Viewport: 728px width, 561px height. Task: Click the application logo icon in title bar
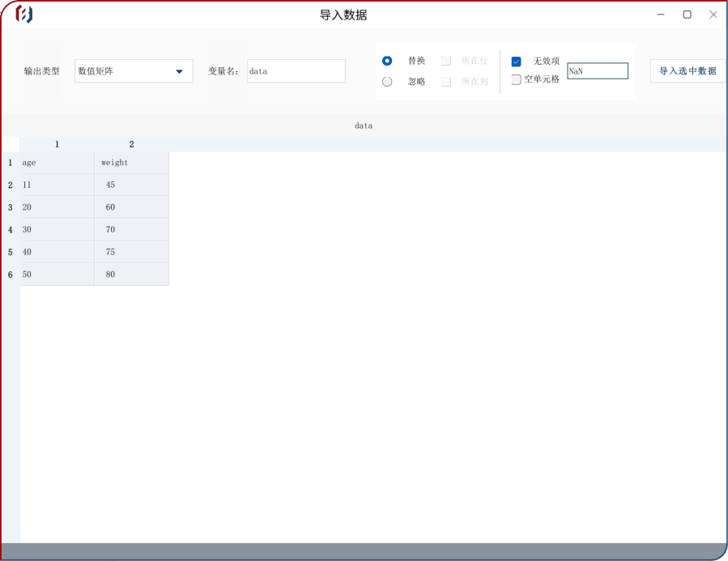[x=23, y=14]
